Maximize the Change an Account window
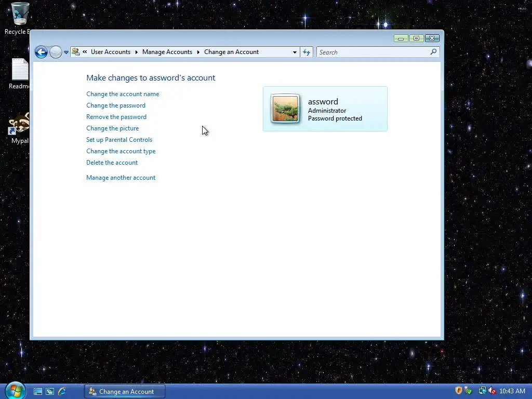The height and width of the screenshot is (399, 532). pos(416,38)
